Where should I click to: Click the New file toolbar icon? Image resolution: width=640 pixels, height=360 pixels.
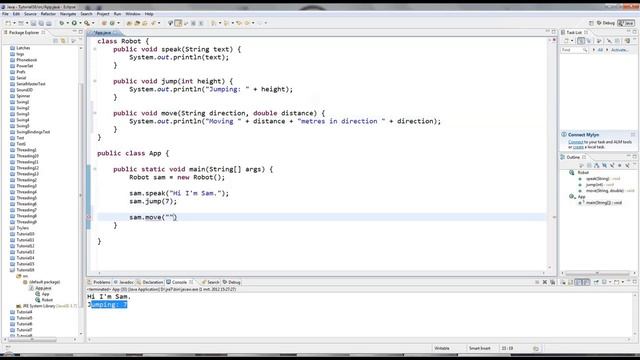coord(8,23)
